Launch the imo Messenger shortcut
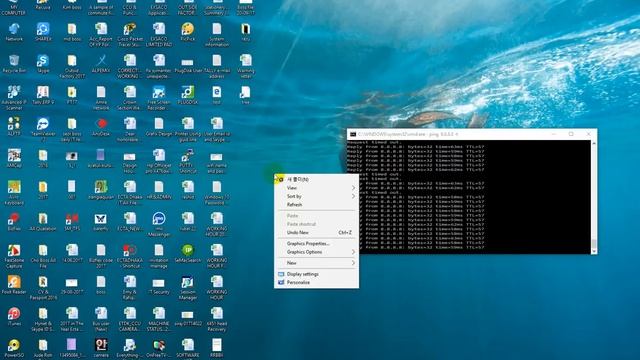The image size is (640, 360). pyautogui.click(x=159, y=224)
